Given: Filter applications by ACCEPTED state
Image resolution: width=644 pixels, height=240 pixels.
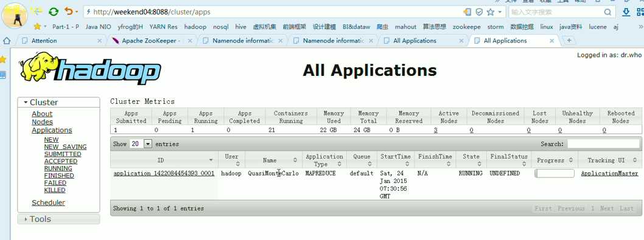Looking at the screenshot, I should (x=61, y=161).
